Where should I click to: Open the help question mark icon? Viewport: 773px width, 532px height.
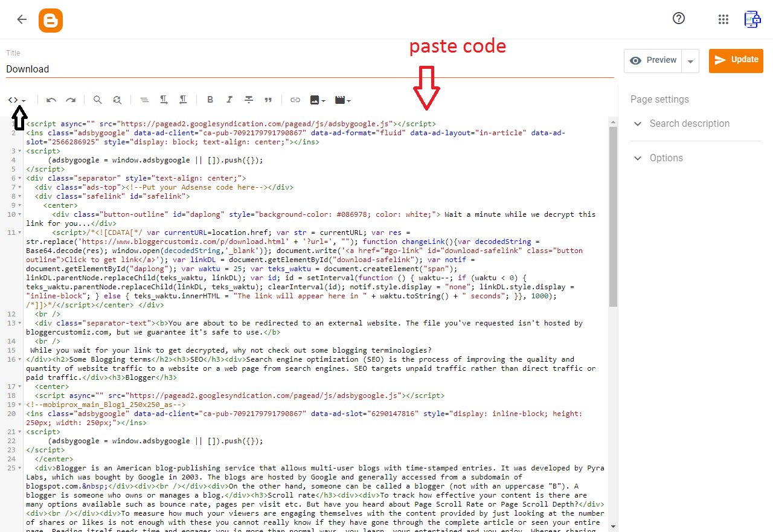tap(679, 19)
